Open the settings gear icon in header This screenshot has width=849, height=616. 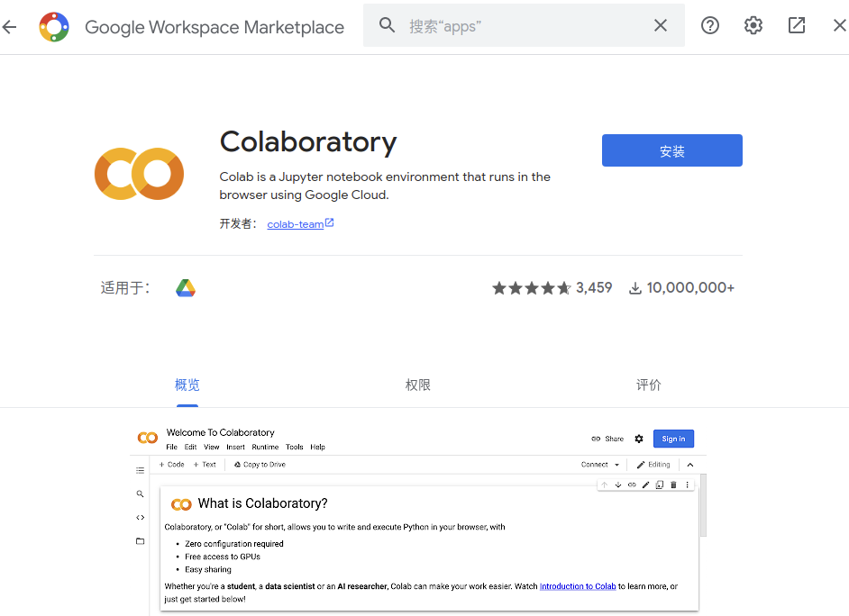(753, 25)
